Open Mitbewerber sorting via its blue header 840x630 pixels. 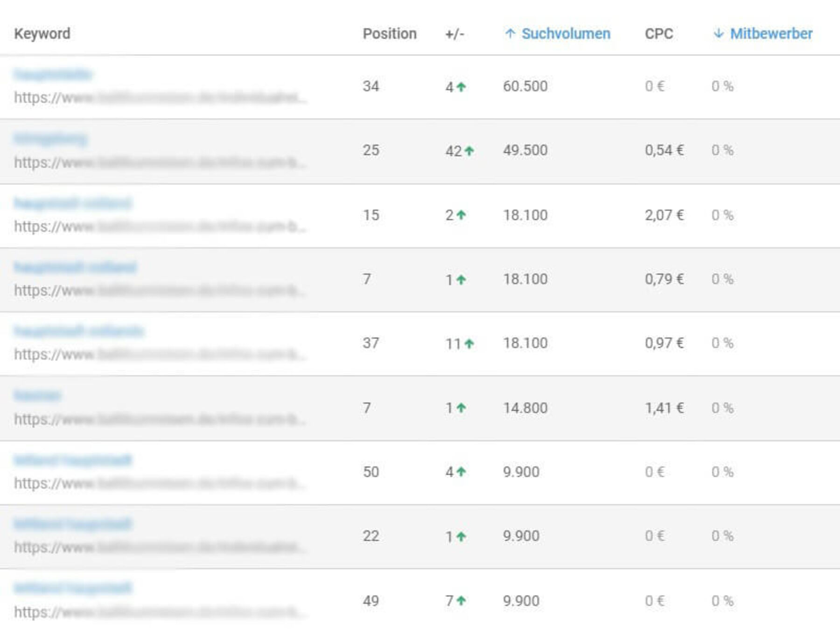(771, 34)
